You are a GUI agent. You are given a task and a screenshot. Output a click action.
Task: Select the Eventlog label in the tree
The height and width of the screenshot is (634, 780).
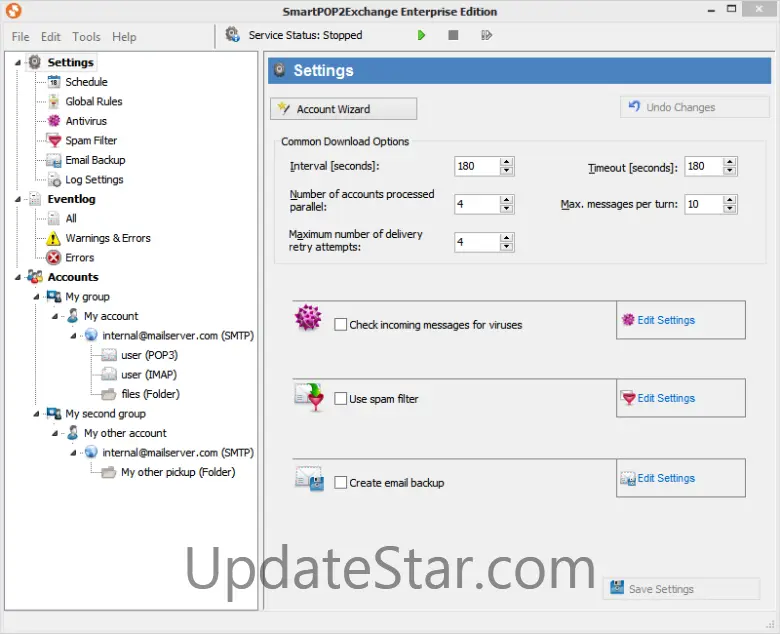72,199
